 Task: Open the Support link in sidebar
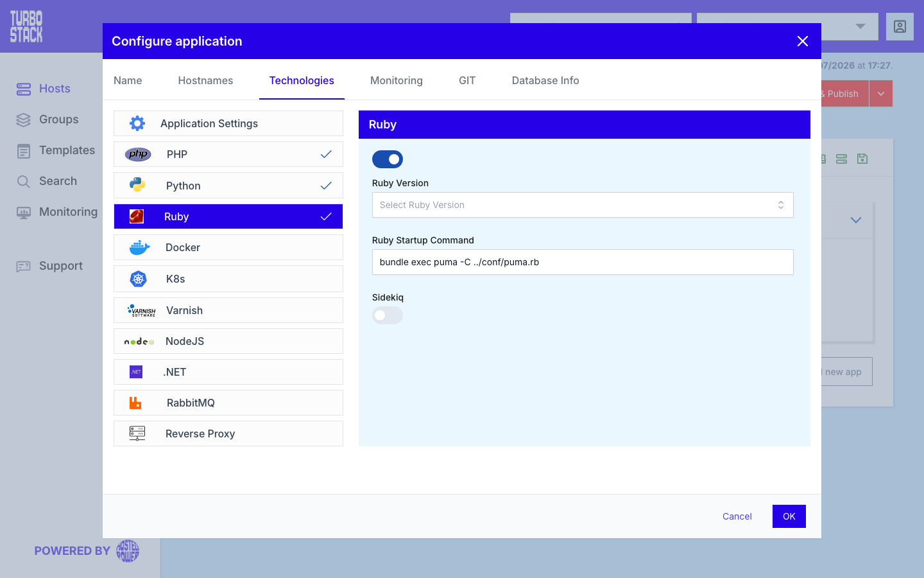pos(61,266)
